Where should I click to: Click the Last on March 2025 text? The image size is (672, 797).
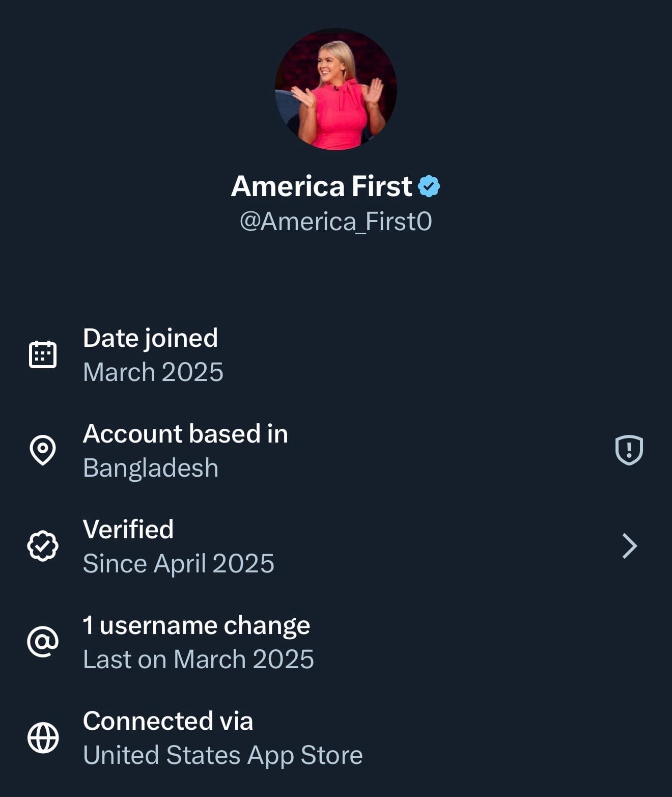coord(199,659)
